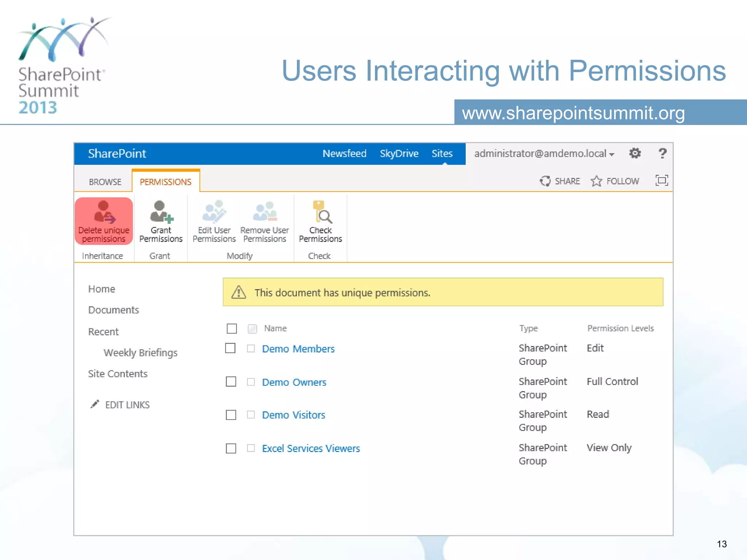This screenshot has width=747, height=560.
Task: Click 'Edit' permission level cell
Action: [595, 348]
